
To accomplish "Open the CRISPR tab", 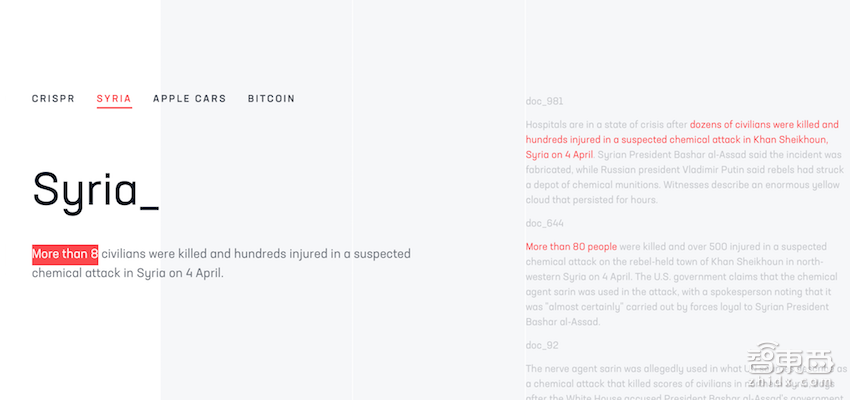I will [53, 99].
